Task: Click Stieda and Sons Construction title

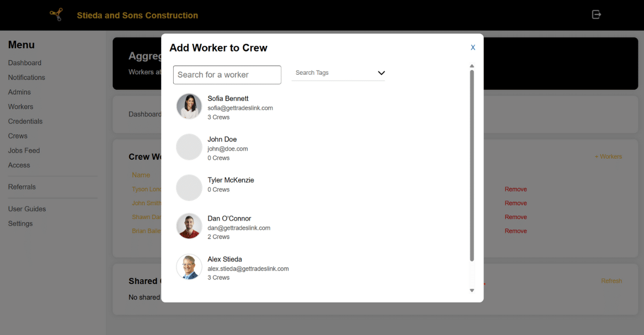Action: pyautogui.click(x=138, y=15)
